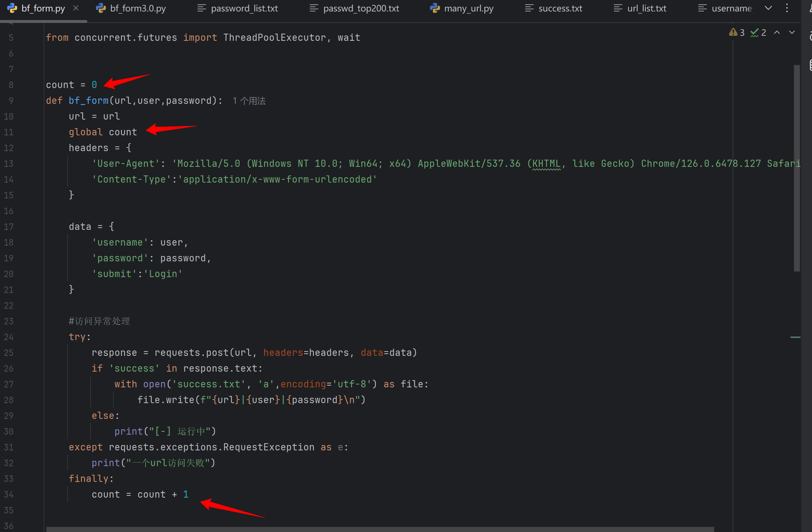Switch to the passwd_top200.txt tab
The height and width of the screenshot is (532, 812).
coord(361,8)
